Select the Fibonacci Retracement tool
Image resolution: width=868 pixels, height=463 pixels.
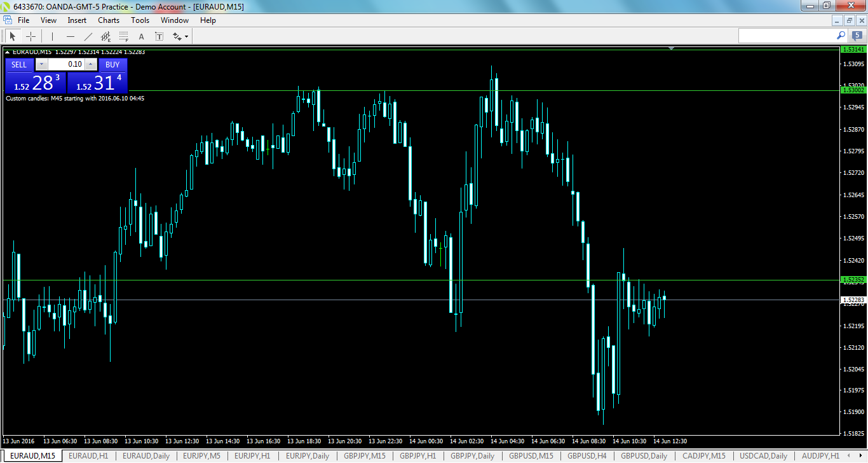click(123, 36)
